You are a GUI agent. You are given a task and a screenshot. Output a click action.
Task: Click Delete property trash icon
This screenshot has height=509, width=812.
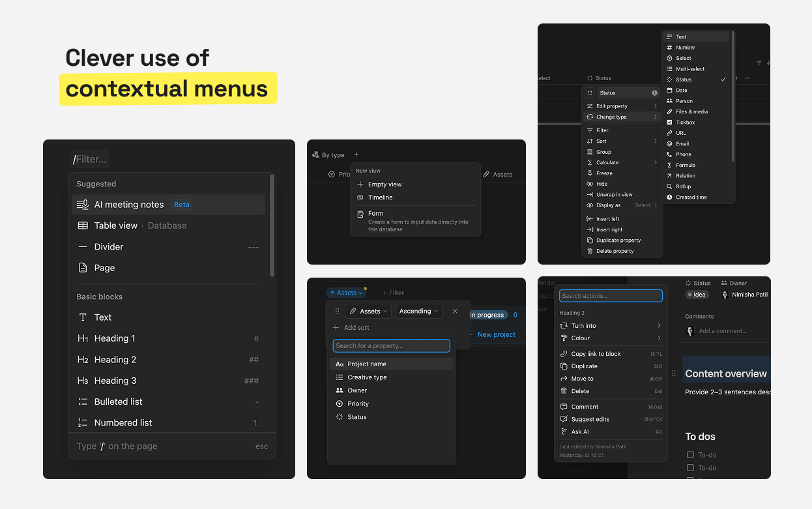pyautogui.click(x=590, y=251)
